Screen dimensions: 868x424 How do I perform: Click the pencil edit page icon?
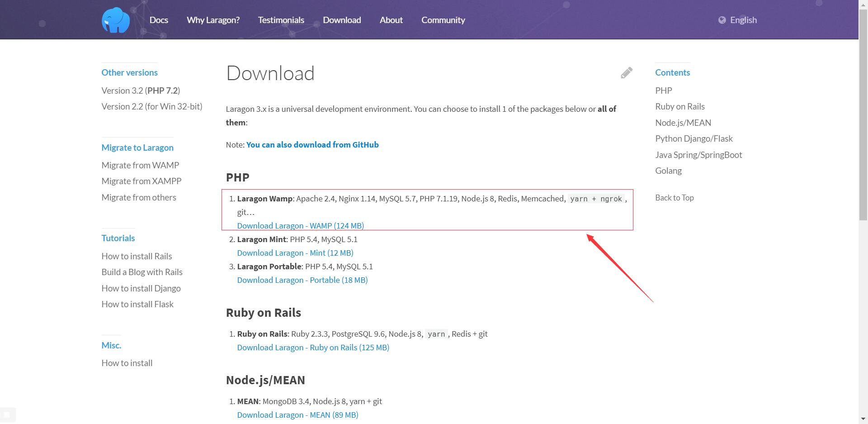tap(626, 73)
